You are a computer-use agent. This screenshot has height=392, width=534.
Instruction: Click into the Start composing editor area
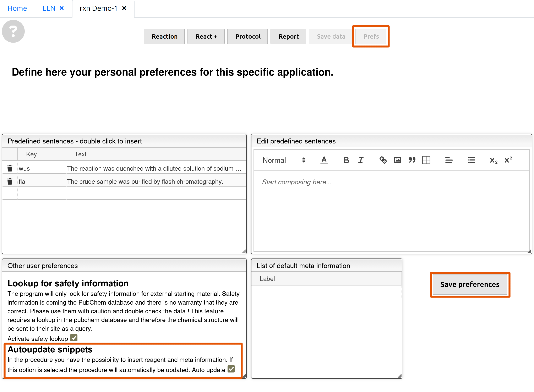[391, 211]
